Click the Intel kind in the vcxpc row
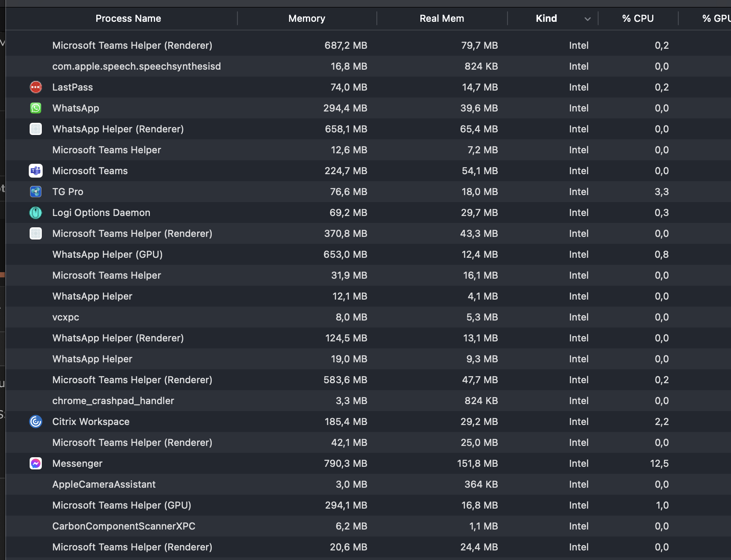The width and height of the screenshot is (731, 560). pyautogui.click(x=579, y=317)
